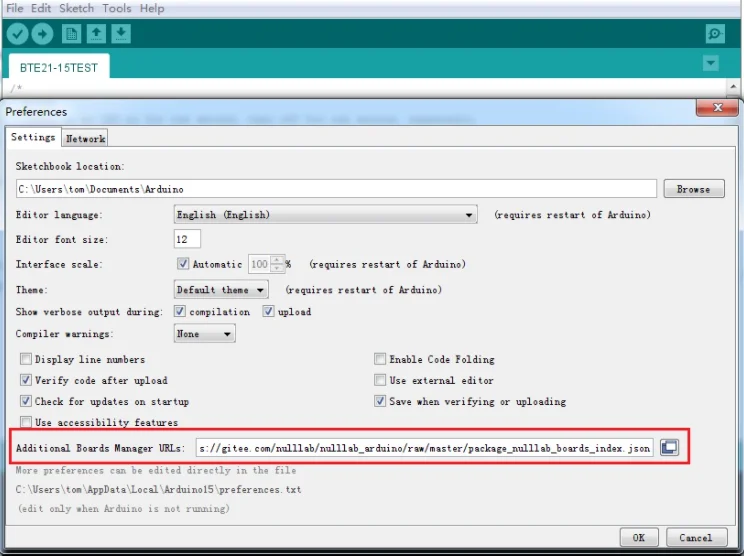This screenshot has height=556, width=744.
Task: Expand the Theme dropdown
Action: coord(220,290)
